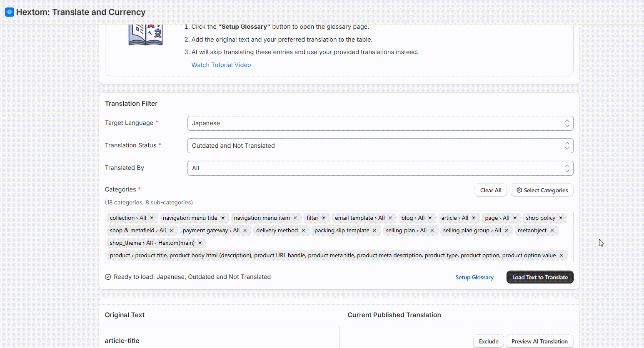This screenshot has width=644, height=348.
Task: Click the article-title row label
Action: [x=122, y=341]
